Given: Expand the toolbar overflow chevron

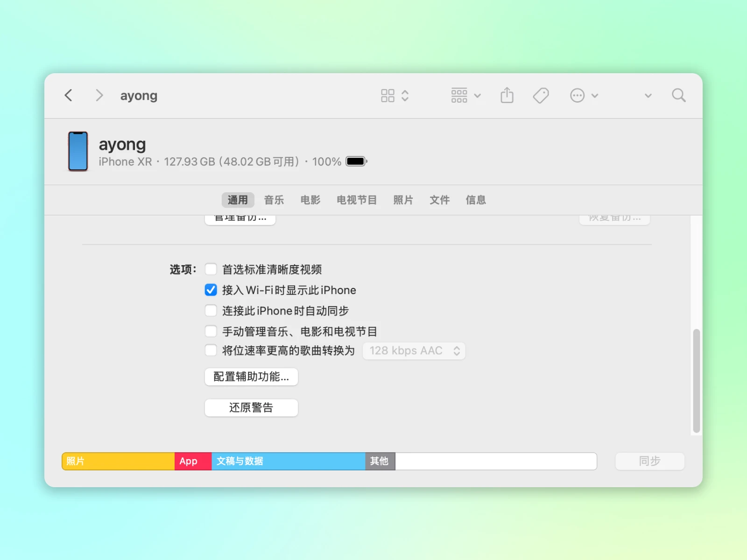Looking at the screenshot, I should (x=648, y=96).
